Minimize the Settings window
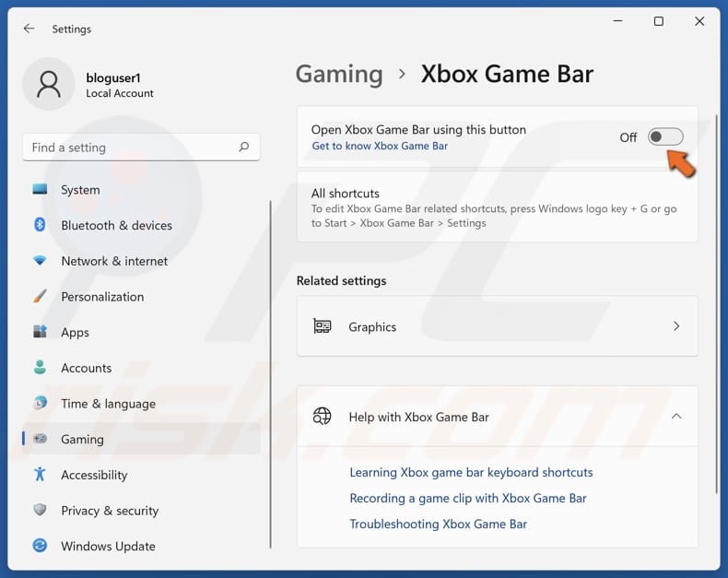Screen dimensions: 728x578 coord(617,21)
